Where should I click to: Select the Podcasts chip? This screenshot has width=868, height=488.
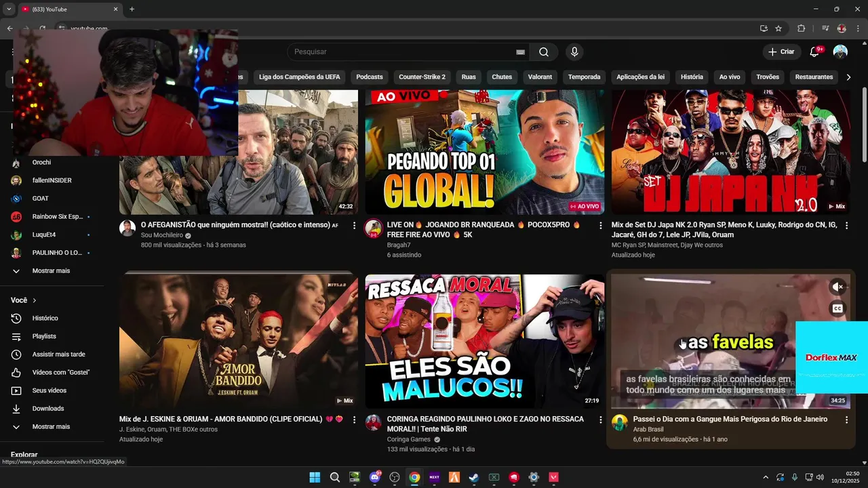point(370,77)
